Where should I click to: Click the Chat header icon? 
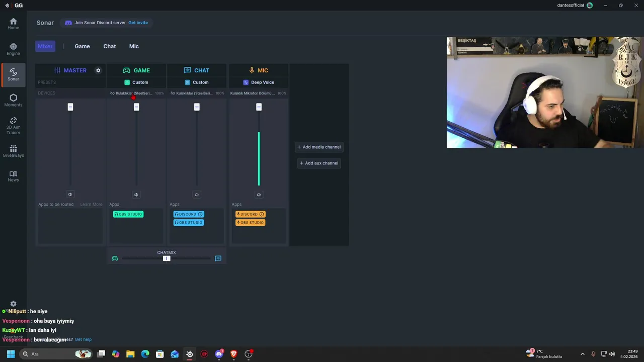tap(188, 70)
